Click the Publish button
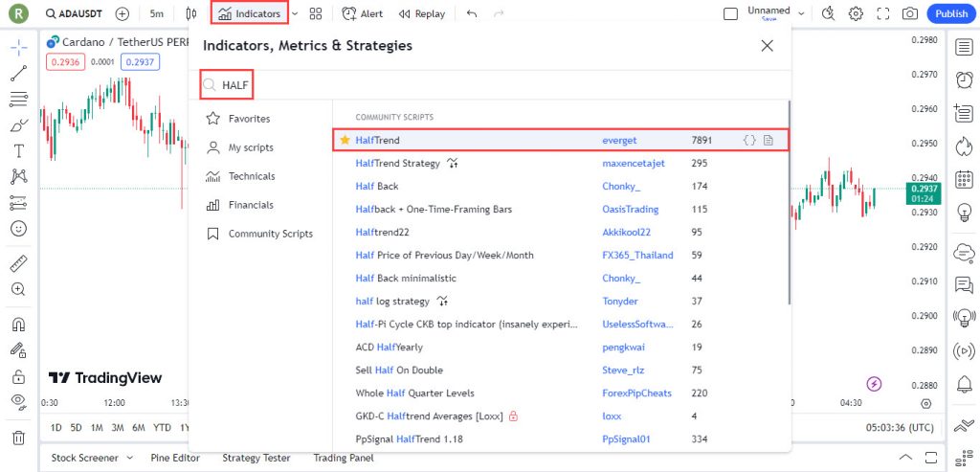The height and width of the screenshot is (472, 980). pos(951,13)
